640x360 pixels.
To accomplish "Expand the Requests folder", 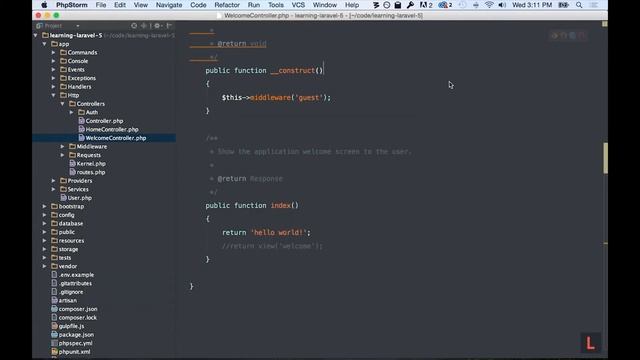I will pos(62,155).
